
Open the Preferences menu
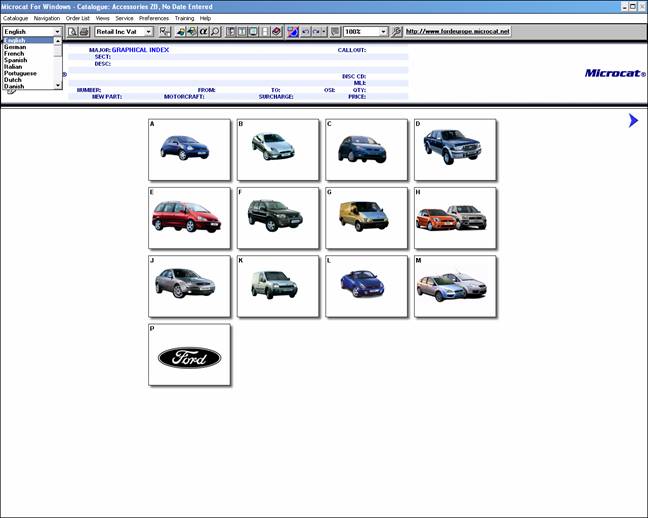(154, 18)
